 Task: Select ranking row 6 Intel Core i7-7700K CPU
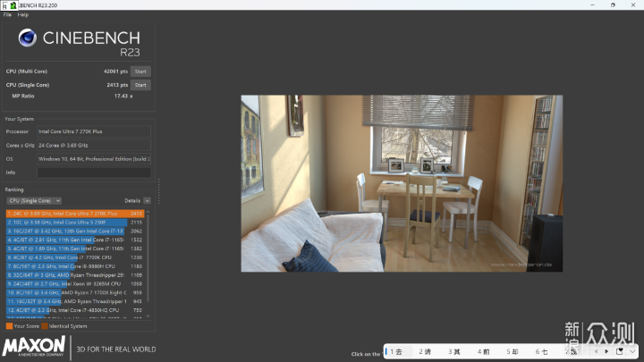(75, 257)
